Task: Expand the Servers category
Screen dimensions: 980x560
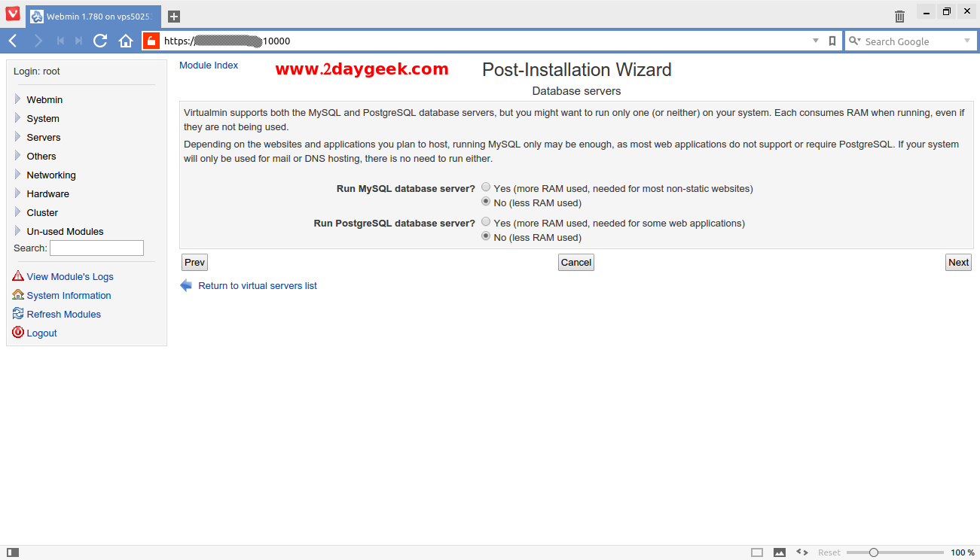Action: [18, 136]
